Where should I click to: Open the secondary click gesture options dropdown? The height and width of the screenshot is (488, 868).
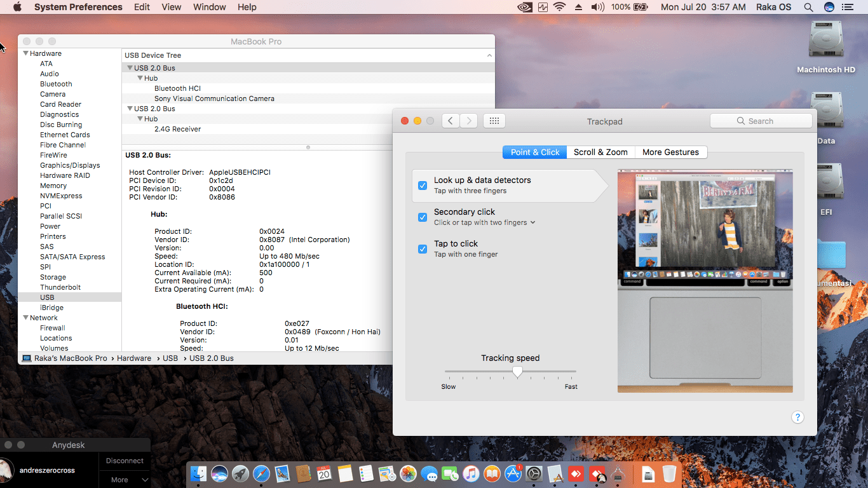(x=532, y=222)
